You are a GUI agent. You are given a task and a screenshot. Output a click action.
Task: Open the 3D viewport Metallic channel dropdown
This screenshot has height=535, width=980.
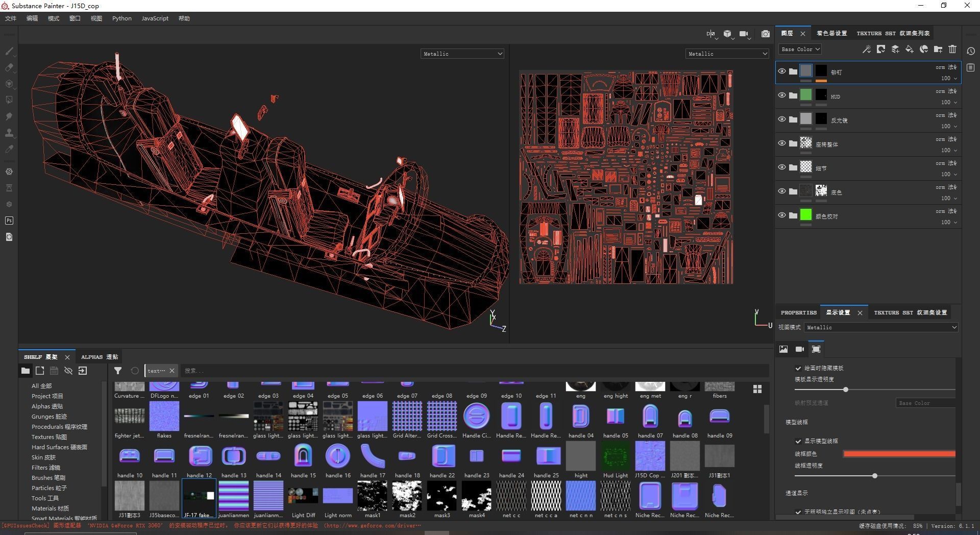[x=462, y=54]
